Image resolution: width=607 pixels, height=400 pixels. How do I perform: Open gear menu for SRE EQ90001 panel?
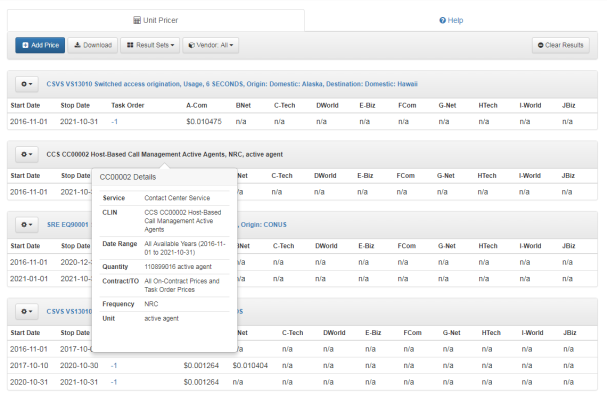click(26, 225)
